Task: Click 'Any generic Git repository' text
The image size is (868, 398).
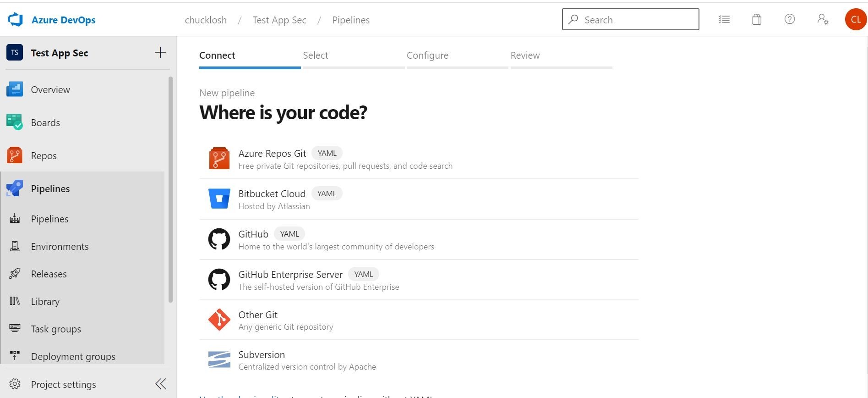Action: [x=286, y=327]
